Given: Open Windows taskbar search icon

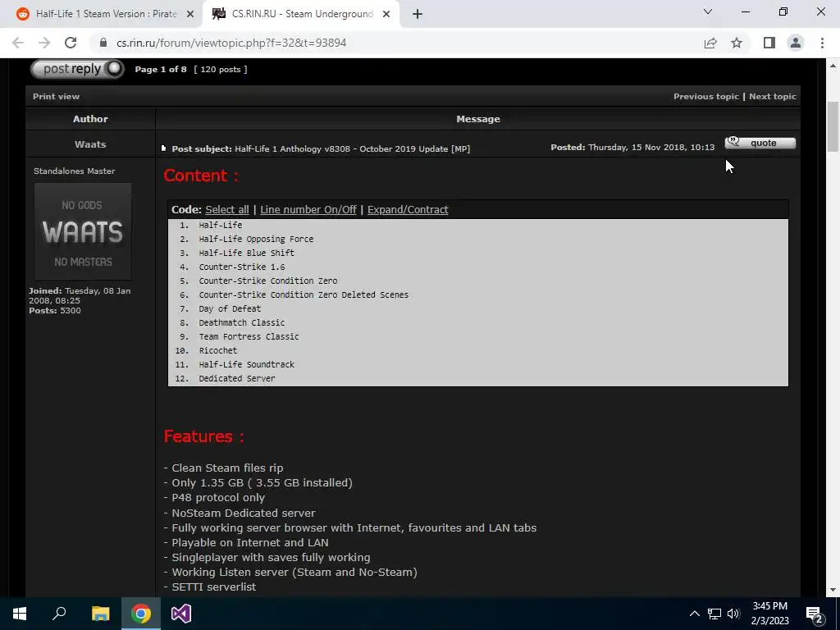Looking at the screenshot, I should click(59, 614).
